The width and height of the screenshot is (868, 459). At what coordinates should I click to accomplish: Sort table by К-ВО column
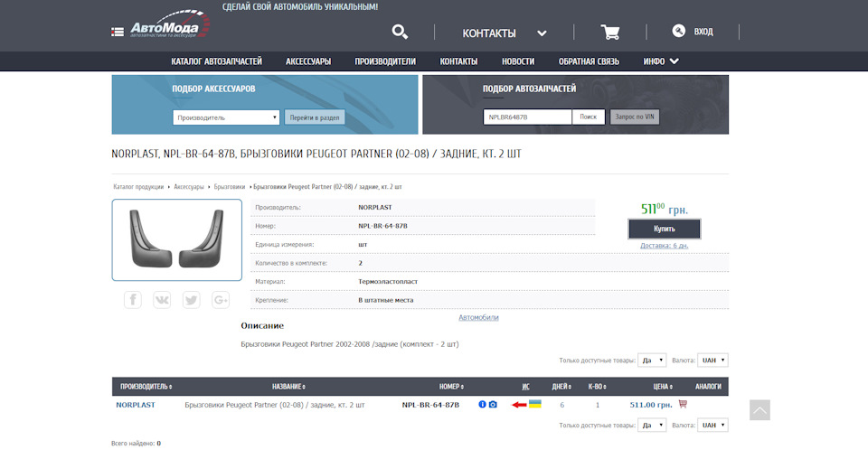pos(598,387)
